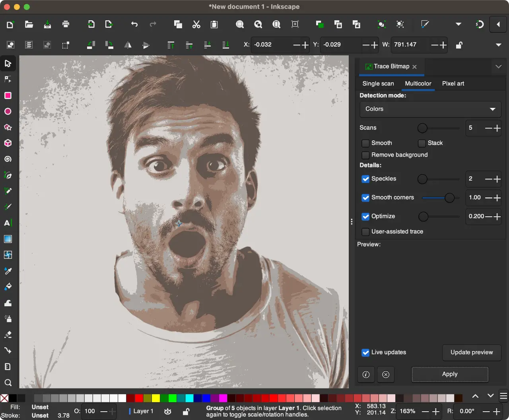The height and width of the screenshot is (420, 509).
Task: Switch to the Pixel art tab
Action: click(x=453, y=84)
